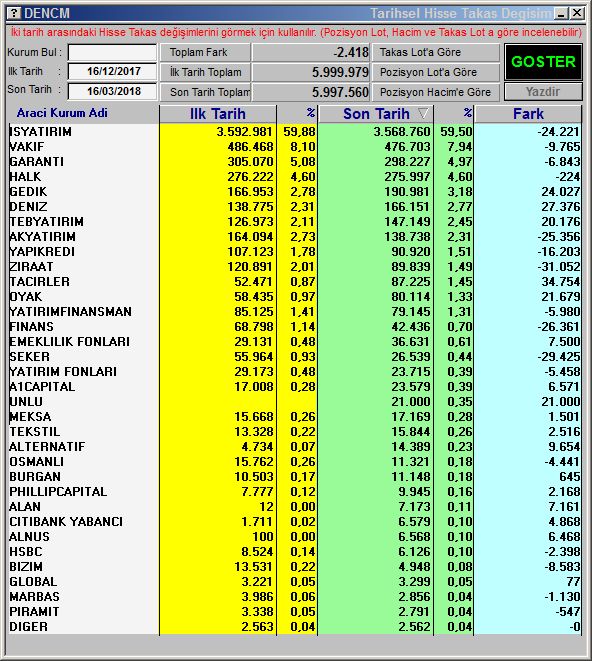Select the ZIRAAT row name

[x=31, y=267]
